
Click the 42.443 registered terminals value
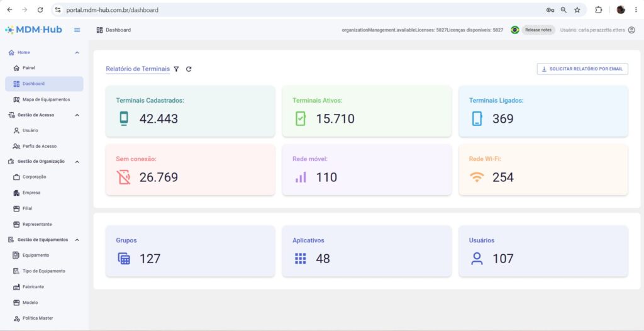pos(158,119)
